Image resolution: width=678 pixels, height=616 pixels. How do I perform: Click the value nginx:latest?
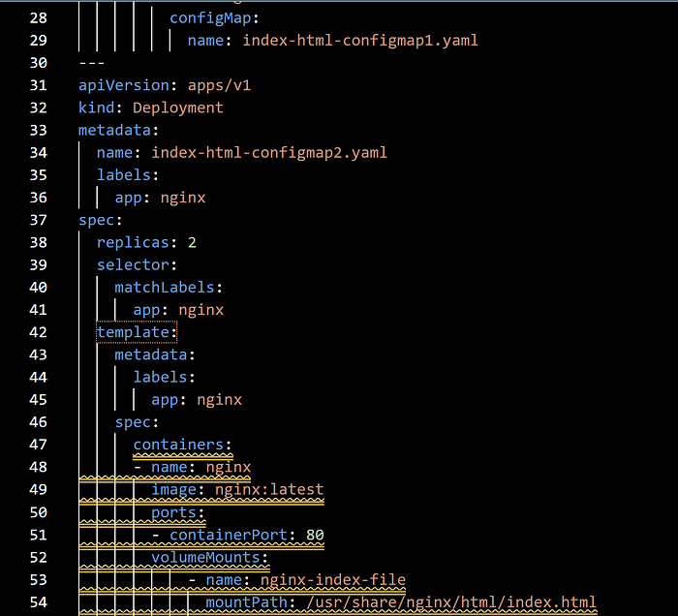(269, 490)
